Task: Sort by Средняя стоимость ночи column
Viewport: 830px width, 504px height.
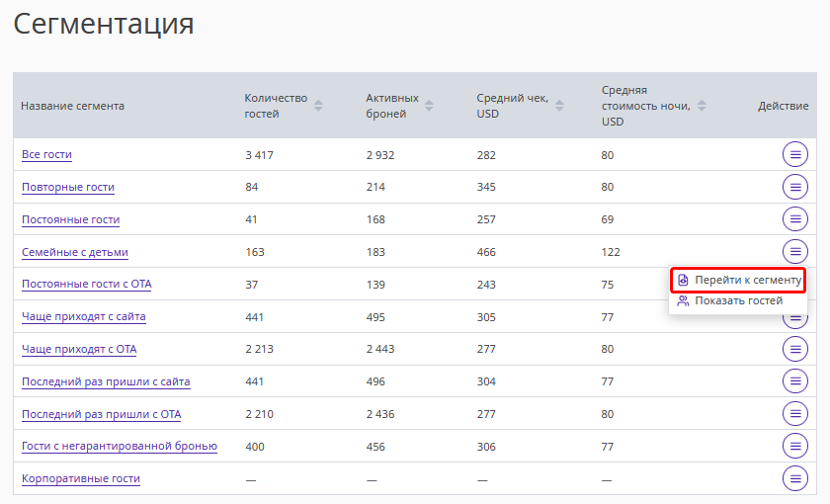Action: click(x=702, y=106)
